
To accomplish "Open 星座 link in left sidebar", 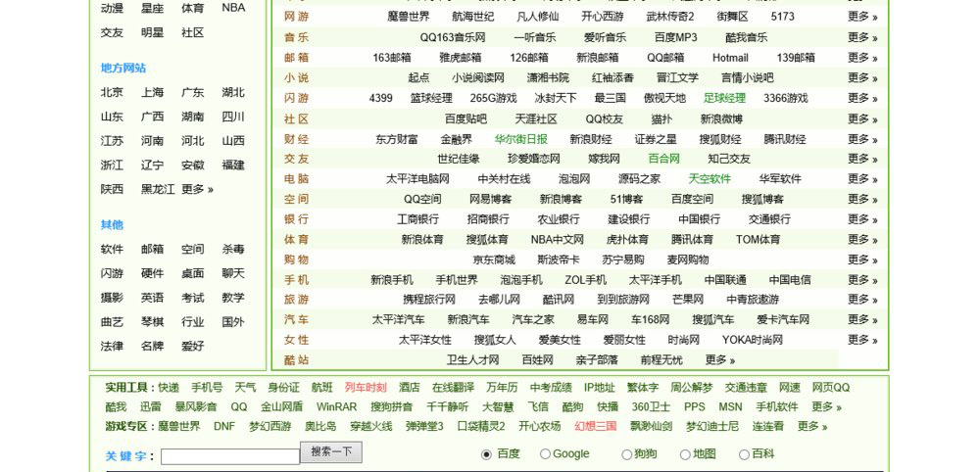I will pyautogui.click(x=153, y=8).
